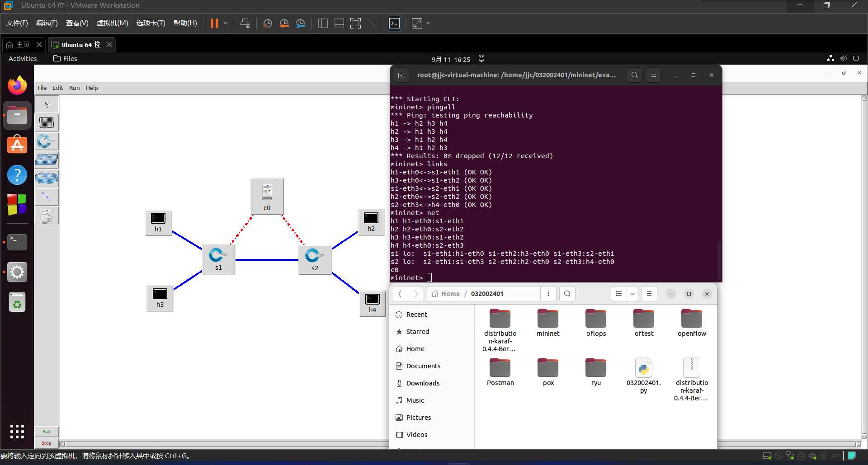Open the Edit menu in MiniEdit

pos(57,88)
